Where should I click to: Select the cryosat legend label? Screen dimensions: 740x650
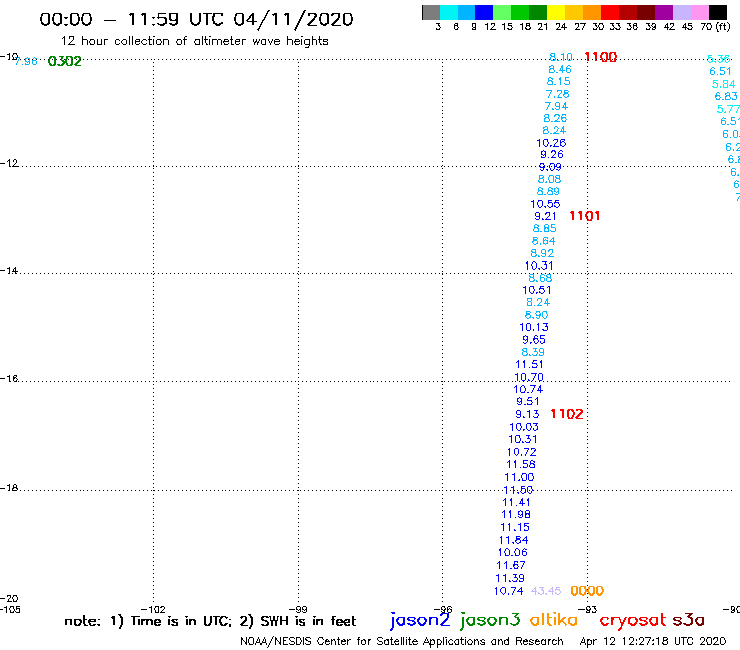pyautogui.click(x=633, y=620)
